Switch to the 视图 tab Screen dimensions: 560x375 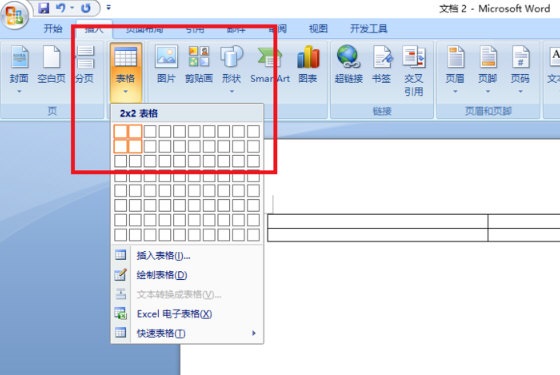(318, 29)
